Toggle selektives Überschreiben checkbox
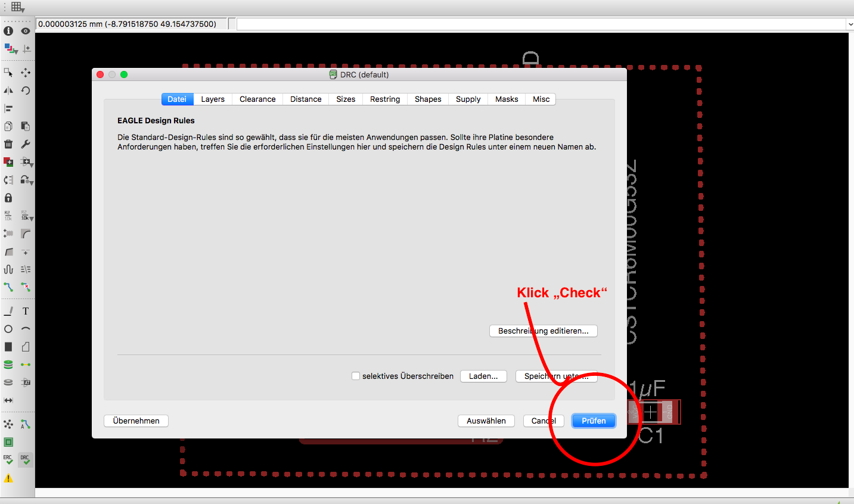This screenshot has height=504, width=854. 356,376
